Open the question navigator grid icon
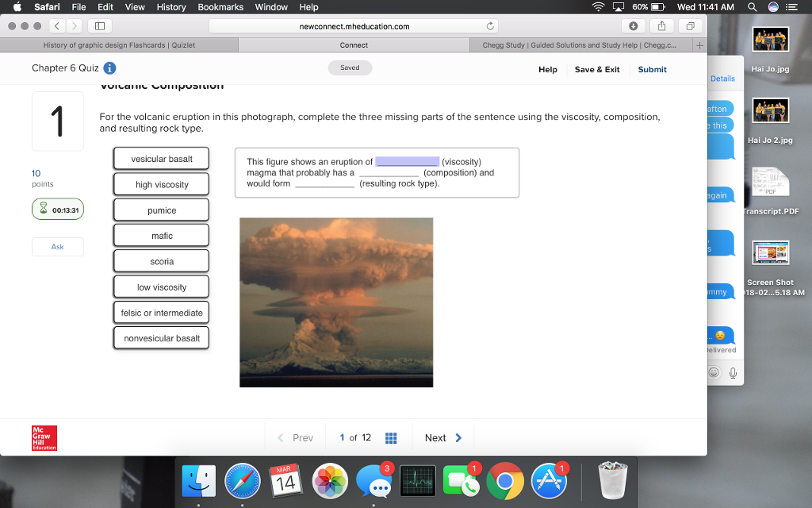The image size is (812, 508). (390, 437)
